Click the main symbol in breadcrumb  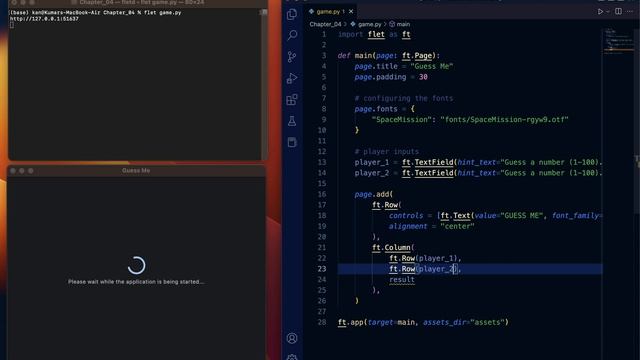403,24
